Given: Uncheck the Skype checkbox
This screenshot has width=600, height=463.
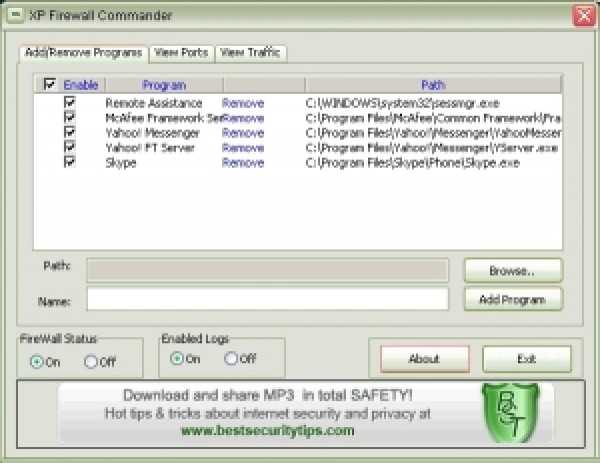Looking at the screenshot, I should (x=70, y=162).
